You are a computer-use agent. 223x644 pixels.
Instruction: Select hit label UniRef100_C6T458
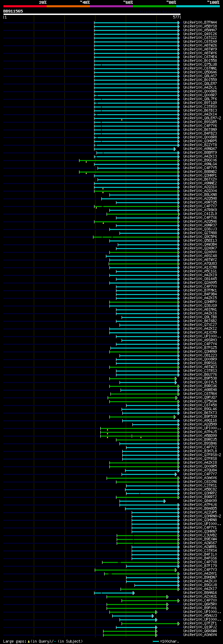tap(200, 405)
